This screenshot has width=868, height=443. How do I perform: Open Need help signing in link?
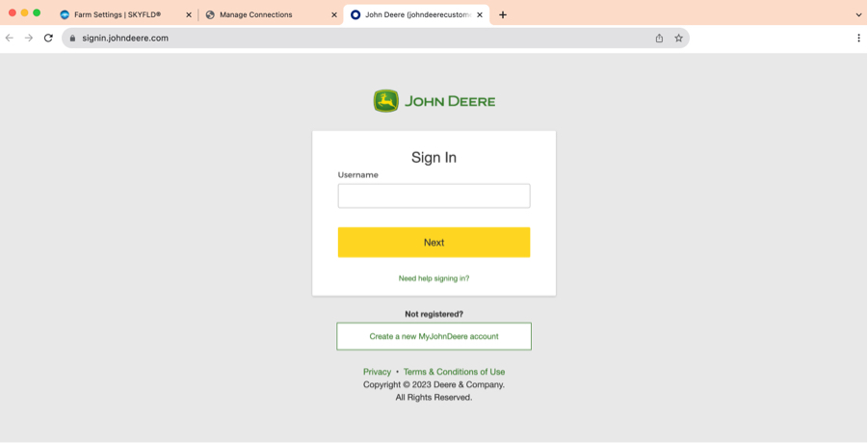click(x=434, y=278)
